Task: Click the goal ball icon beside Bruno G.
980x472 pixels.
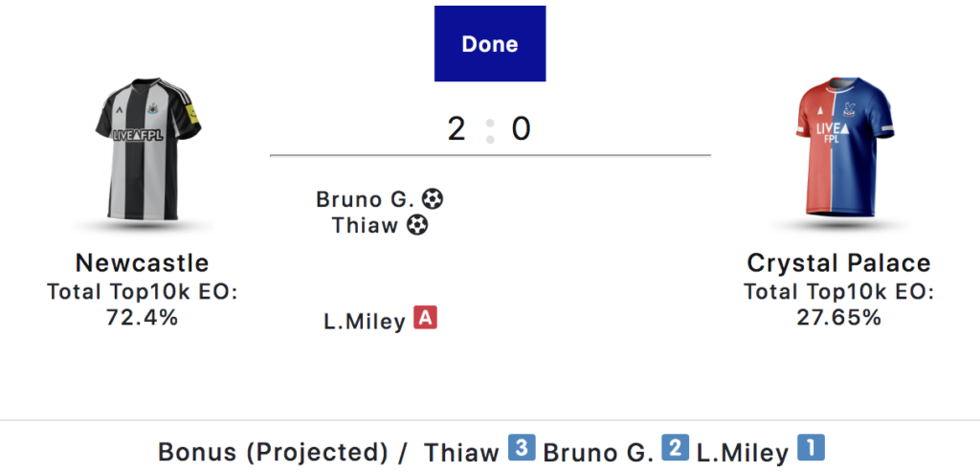Action: click(434, 200)
